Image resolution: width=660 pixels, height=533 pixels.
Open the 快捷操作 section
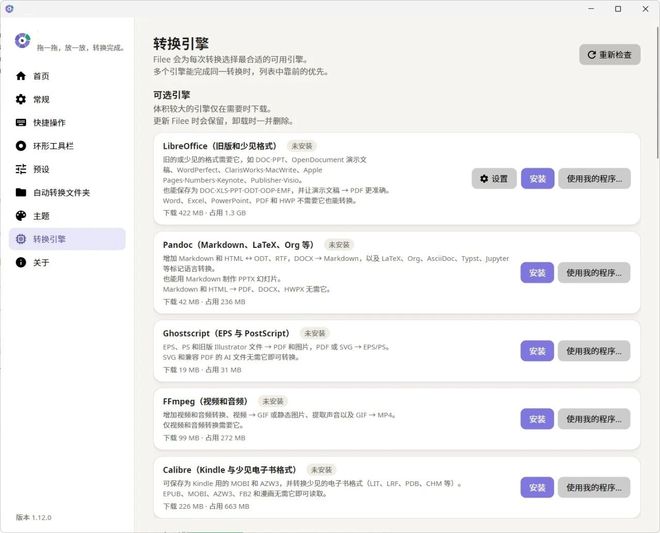tap(67, 123)
